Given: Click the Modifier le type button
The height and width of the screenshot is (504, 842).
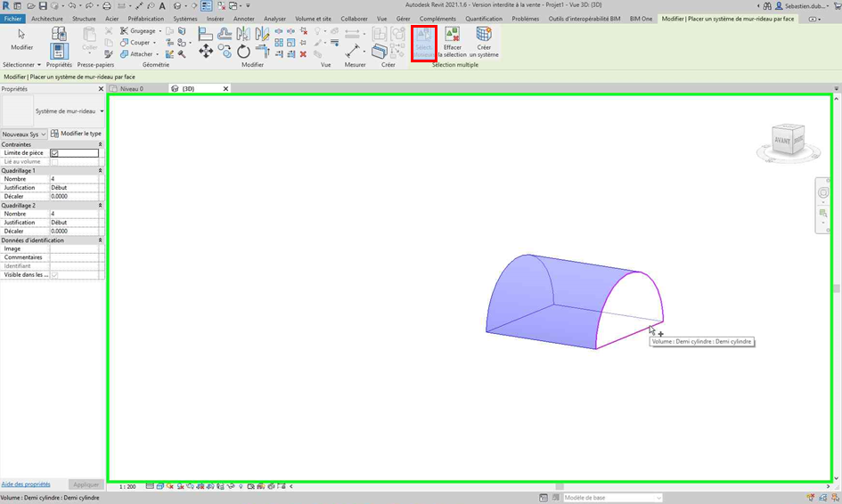Looking at the screenshot, I should pyautogui.click(x=77, y=134).
